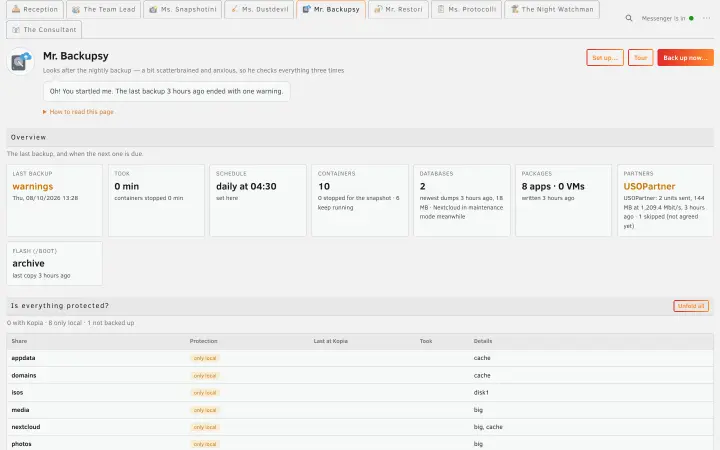Click the Mr. Backupsy avatar icon
This screenshot has height=450, width=720.
[x=21, y=61]
